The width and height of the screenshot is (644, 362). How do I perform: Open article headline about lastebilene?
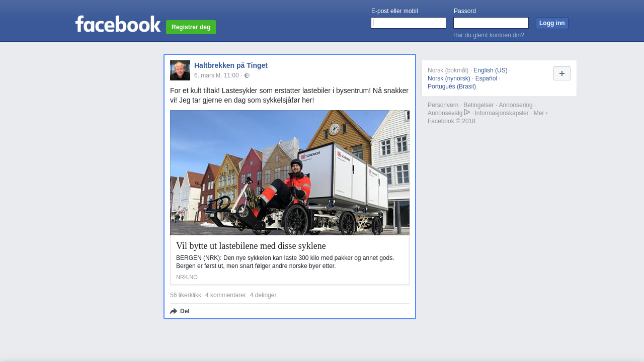(x=251, y=246)
